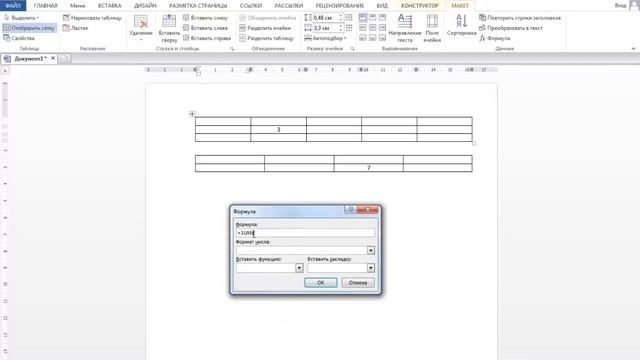Toggle Отобразить сетку gridlines view
640x360 pixels.
pos(29,28)
